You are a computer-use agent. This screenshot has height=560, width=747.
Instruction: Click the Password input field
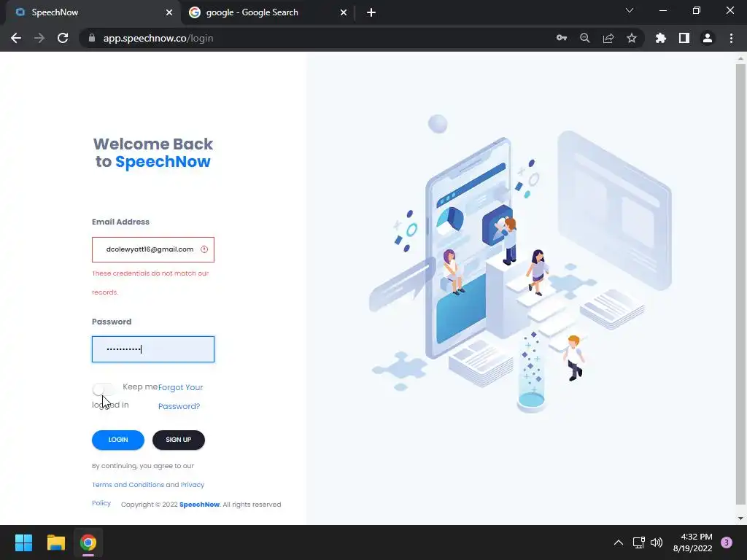(x=153, y=349)
